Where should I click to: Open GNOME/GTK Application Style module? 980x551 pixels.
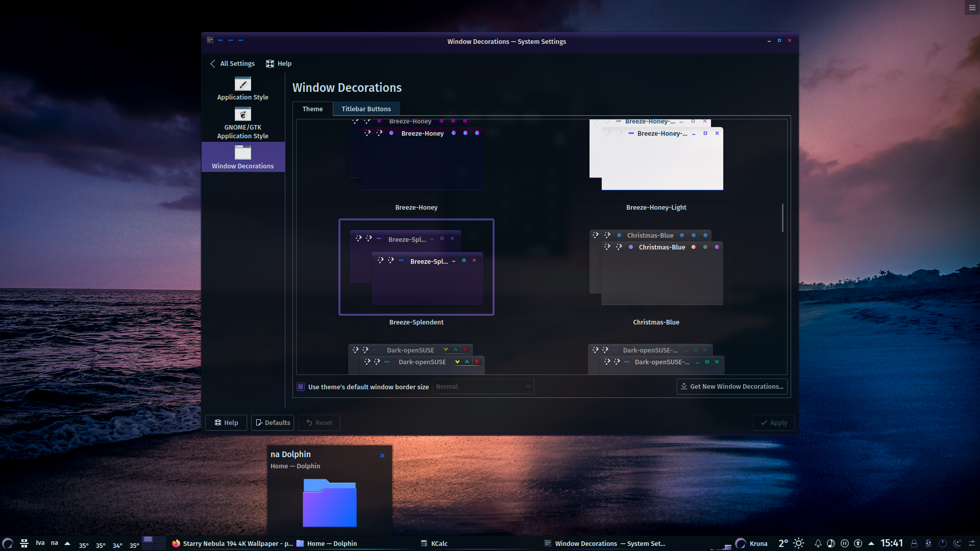coord(242,123)
